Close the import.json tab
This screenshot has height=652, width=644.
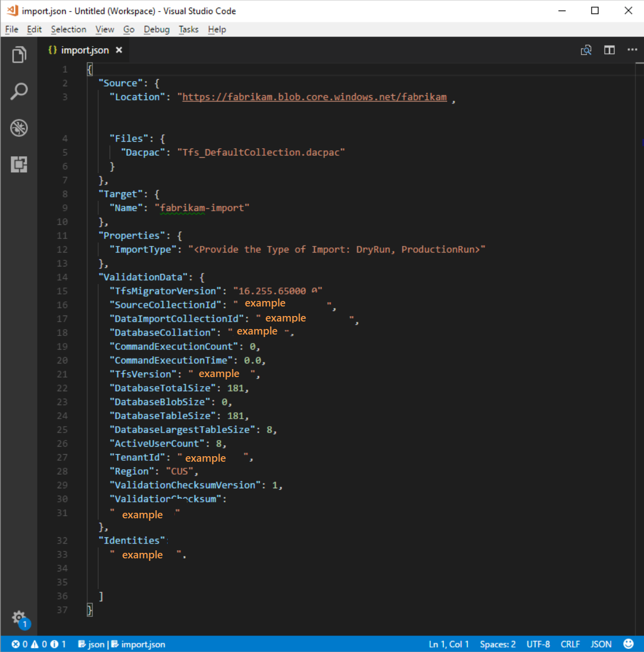tap(119, 50)
